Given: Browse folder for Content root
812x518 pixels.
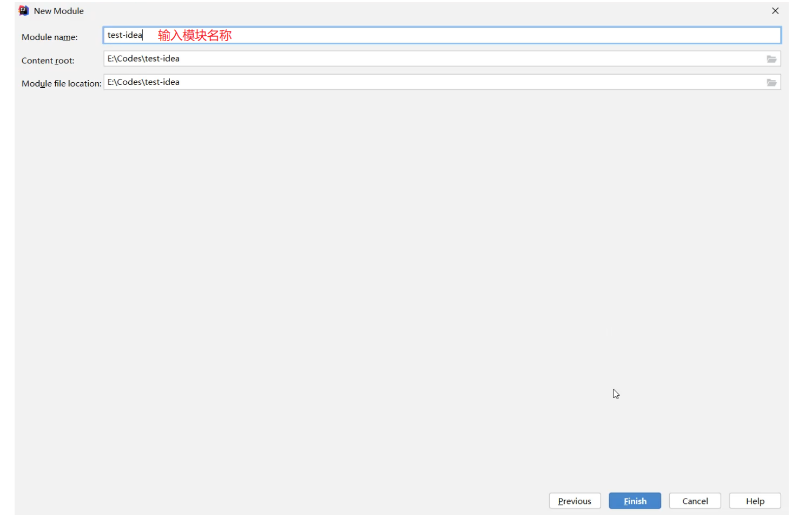Looking at the screenshot, I should click(x=771, y=59).
